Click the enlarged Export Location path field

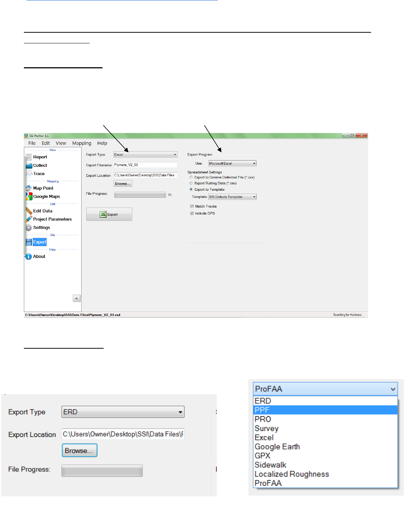tap(123, 434)
